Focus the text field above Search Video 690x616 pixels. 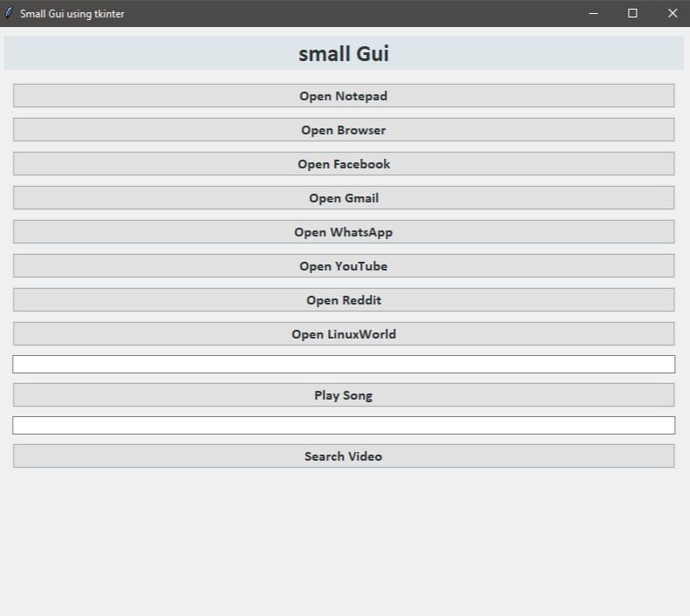click(x=344, y=426)
